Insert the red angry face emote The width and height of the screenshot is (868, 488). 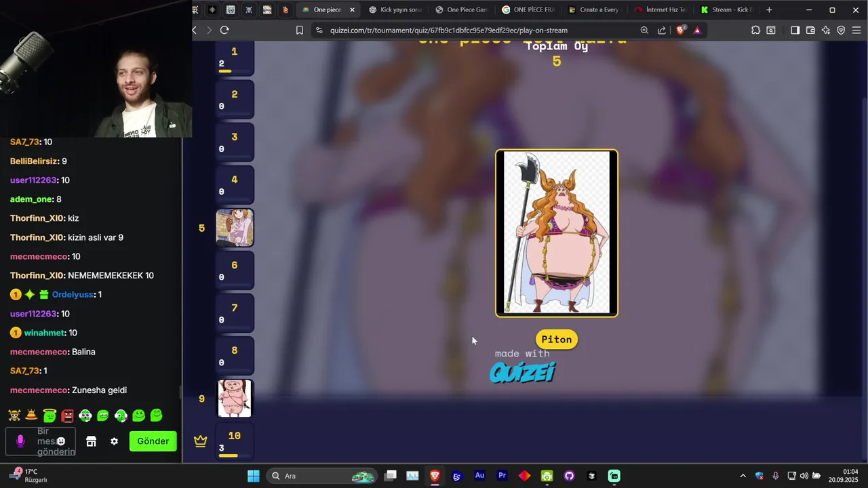[68, 415]
